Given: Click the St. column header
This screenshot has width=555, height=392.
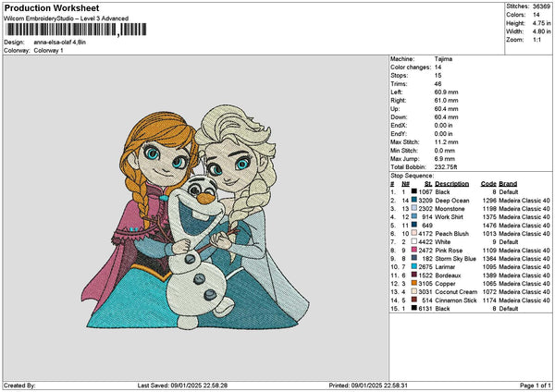Looking at the screenshot, I should click(x=428, y=184).
